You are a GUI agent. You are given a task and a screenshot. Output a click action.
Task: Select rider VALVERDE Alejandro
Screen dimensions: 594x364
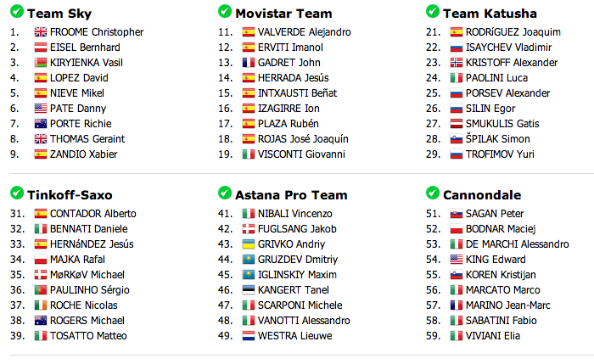pos(304,32)
